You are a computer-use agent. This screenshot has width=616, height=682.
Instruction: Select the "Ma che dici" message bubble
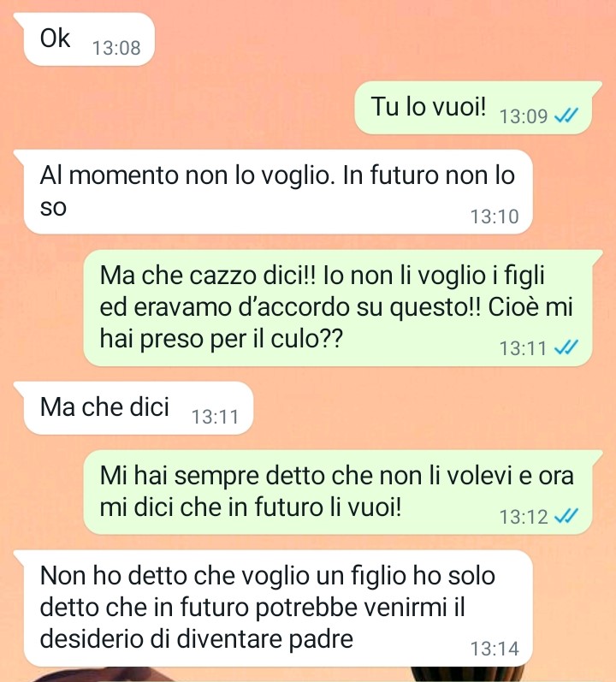pos(139,408)
